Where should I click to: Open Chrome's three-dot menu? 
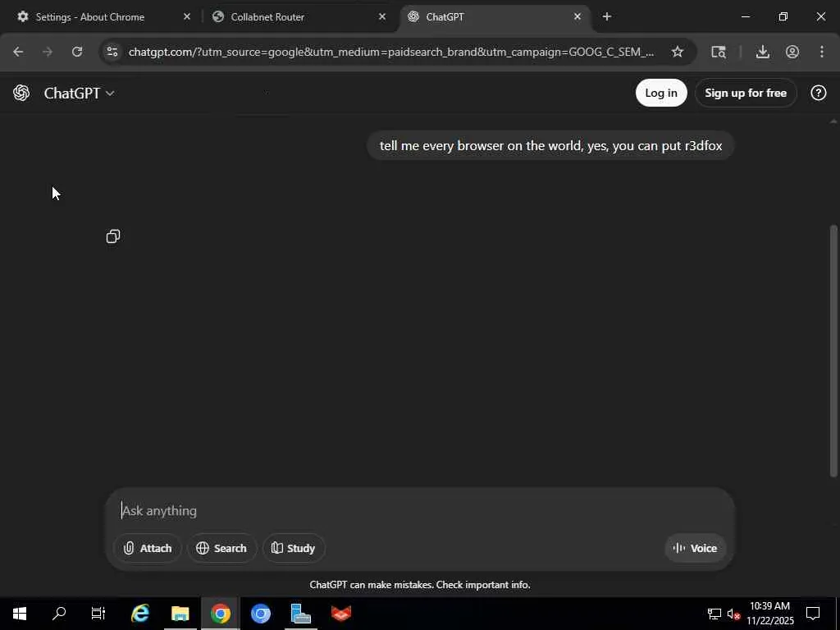coord(822,52)
